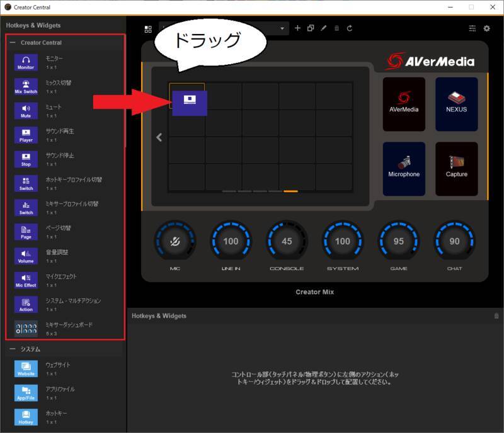The width and height of the screenshot is (504, 433).
Task: Select the Monitor headphone widget icon
Action: [x=26, y=63]
